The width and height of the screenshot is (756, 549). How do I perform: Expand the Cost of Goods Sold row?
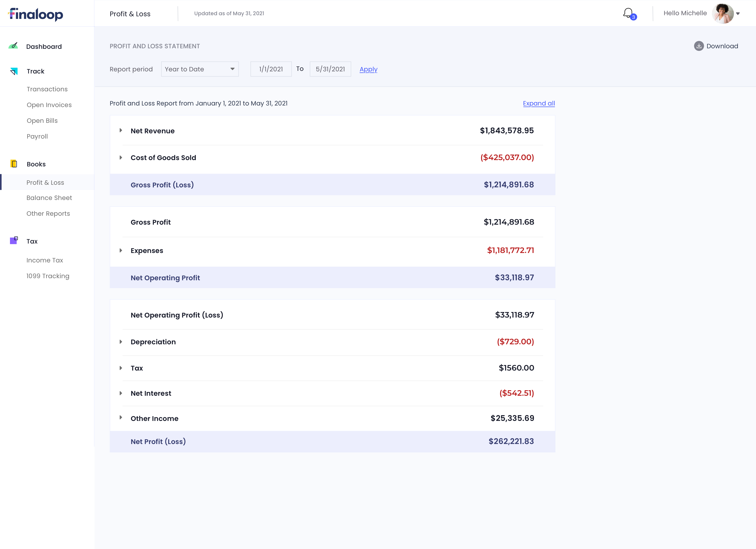coord(121,157)
